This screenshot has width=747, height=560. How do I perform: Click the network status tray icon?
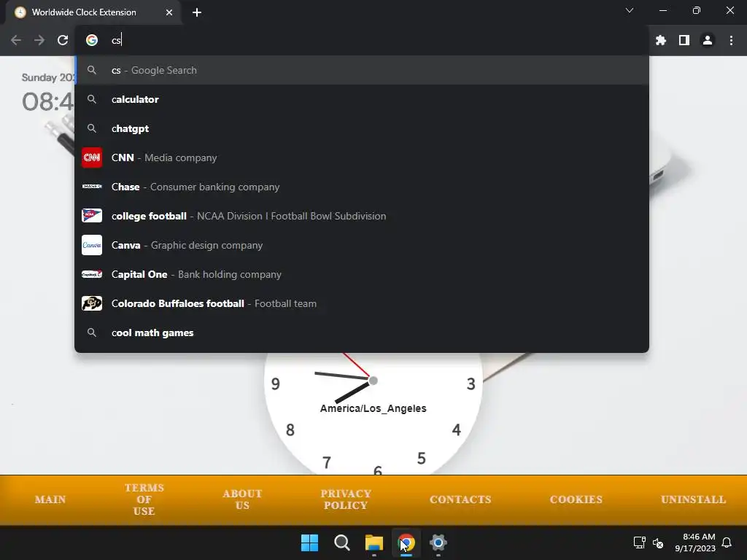point(639,542)
